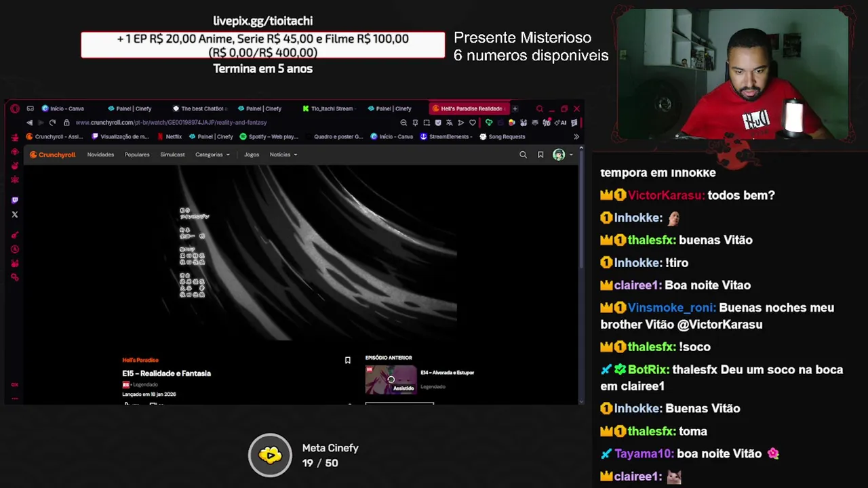Open the StreamElements bookmark
The height and width of the screenshot is (488, 868).
[446, 136]
